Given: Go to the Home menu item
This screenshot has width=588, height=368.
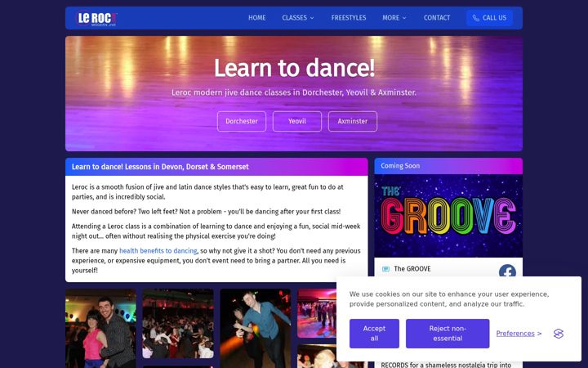Looking at the screenshot, I should pyautogui.click(x=257, y=18).
